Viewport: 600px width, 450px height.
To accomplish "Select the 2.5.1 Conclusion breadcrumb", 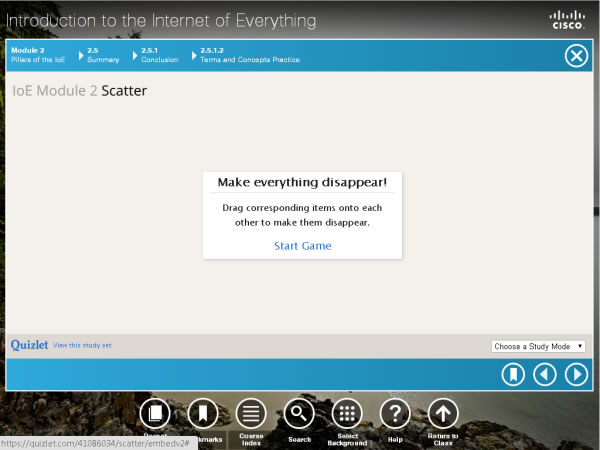I will (x=159, y=55).
